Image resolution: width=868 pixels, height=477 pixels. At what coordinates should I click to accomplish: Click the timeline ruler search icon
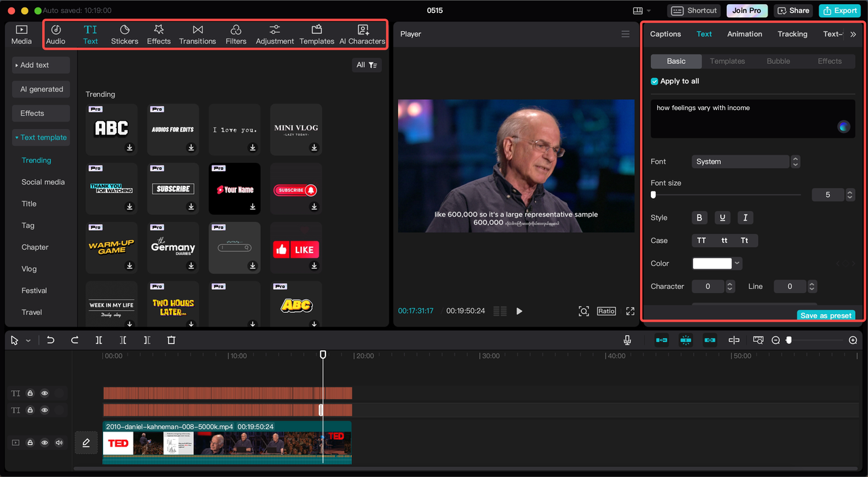pos(758,340)
